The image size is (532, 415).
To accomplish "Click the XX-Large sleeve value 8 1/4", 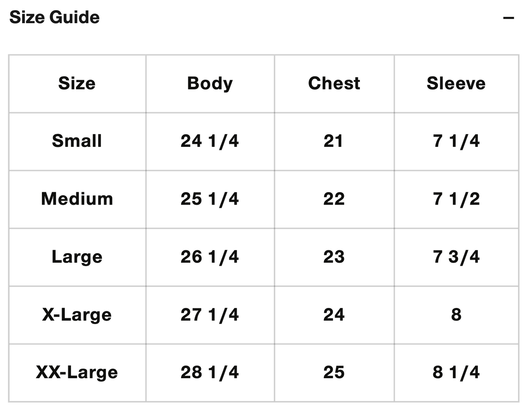I will point(456,372).
